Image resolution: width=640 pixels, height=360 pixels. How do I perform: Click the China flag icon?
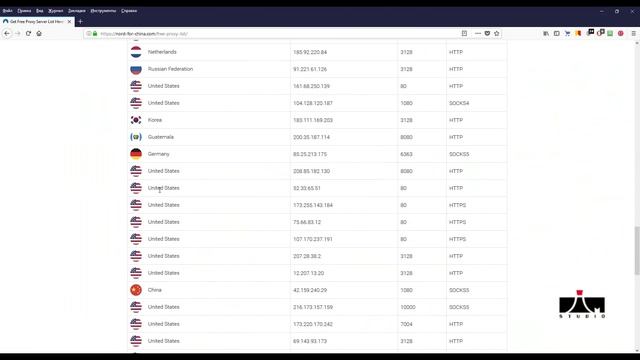coord(136,290)
